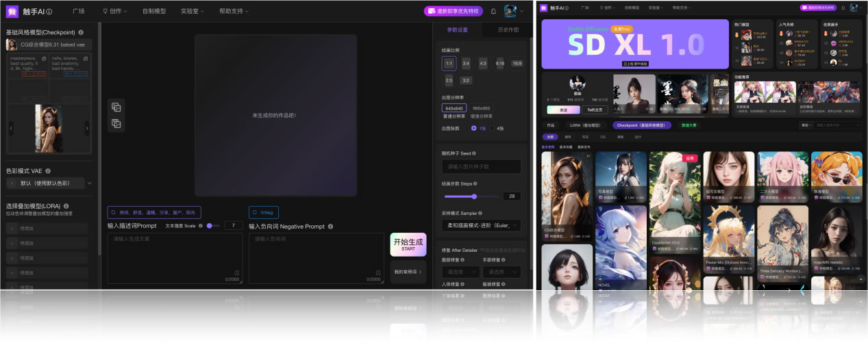Click the upper copy-image icon beside canvas
The image size is (868, 347).
coord(116,107)
